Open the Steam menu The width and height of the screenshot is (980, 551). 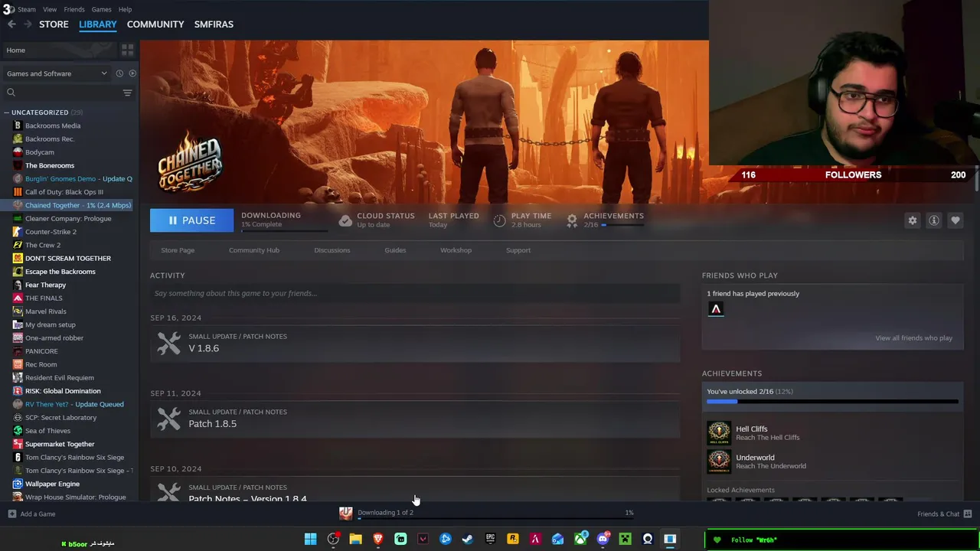(x=26, y=9)
